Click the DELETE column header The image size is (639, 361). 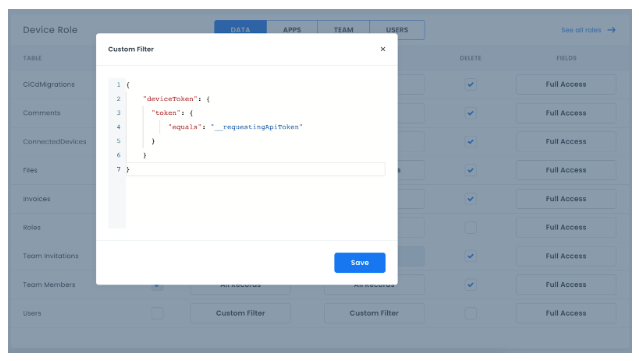click(x=471, y=58)
